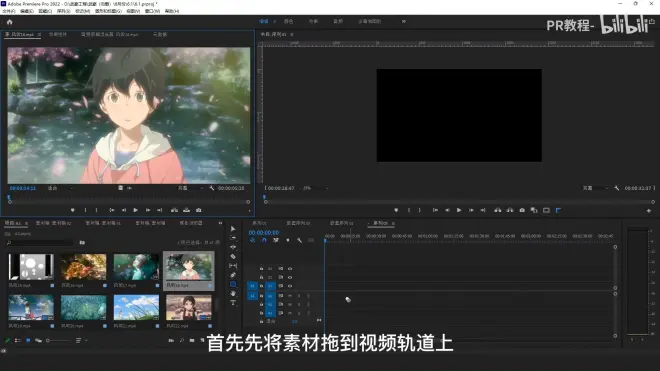Open the Edit menu
The width and height of the screenshot is (660, 371).
pyautogui.click(x=27, y=11)
